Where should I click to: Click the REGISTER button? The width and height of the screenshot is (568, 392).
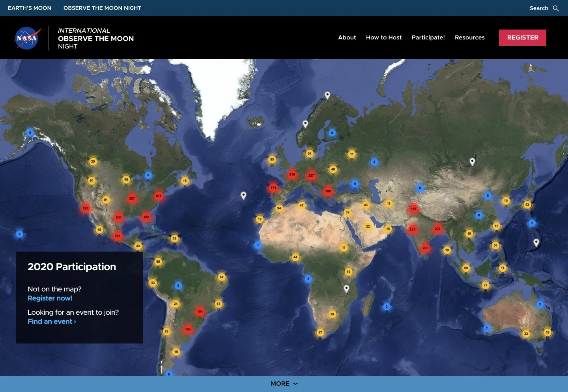point(522,37)
